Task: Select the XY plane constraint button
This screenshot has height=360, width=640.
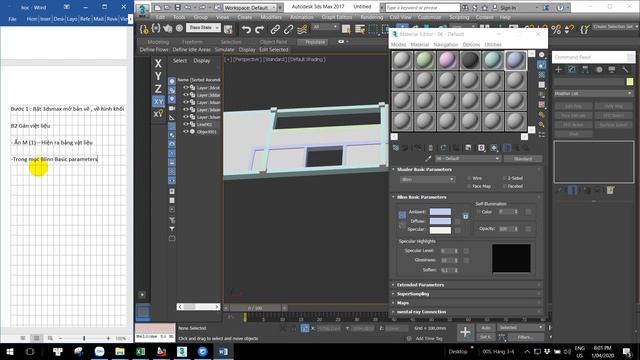Action: pyautogui.click(x=158, y=101)
